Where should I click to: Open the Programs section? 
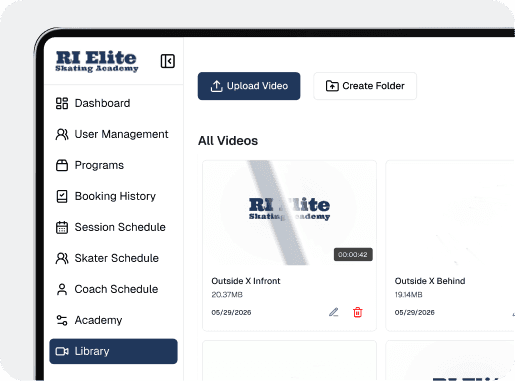(113, 165)
